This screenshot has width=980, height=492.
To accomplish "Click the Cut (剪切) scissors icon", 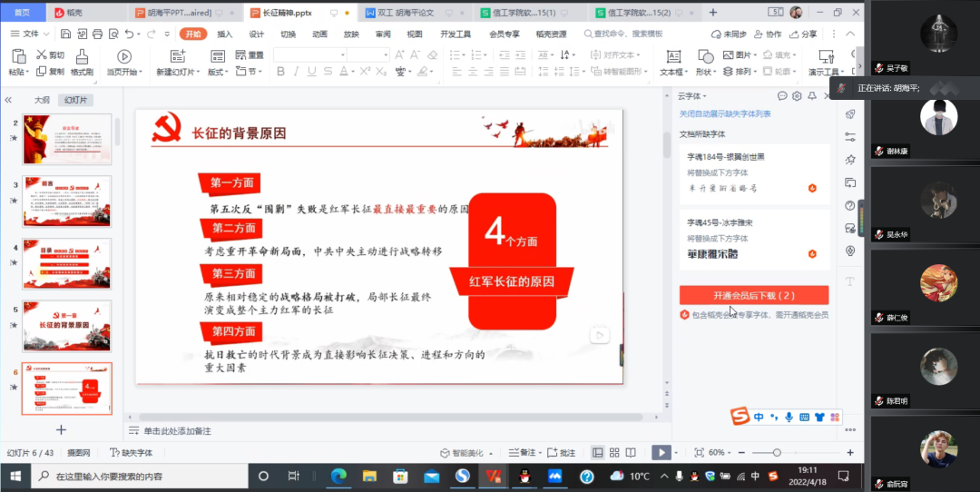I will [x=41, y=55].
